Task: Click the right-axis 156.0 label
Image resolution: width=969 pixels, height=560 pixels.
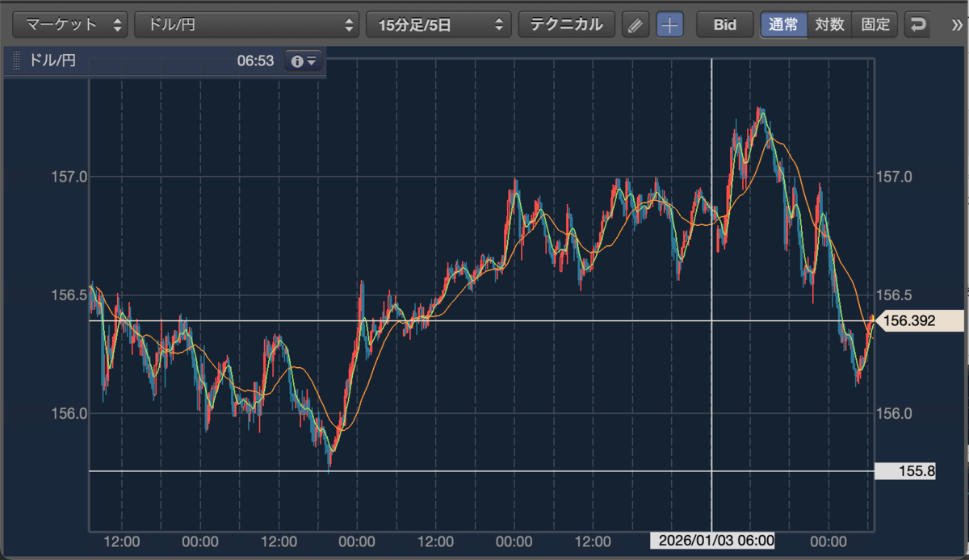Action: (x=894, y=413)
